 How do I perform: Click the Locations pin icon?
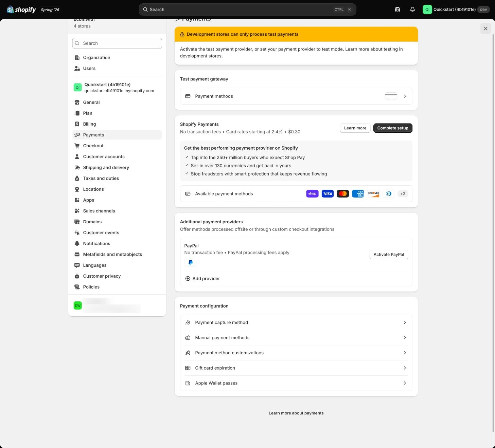(77, 189)
